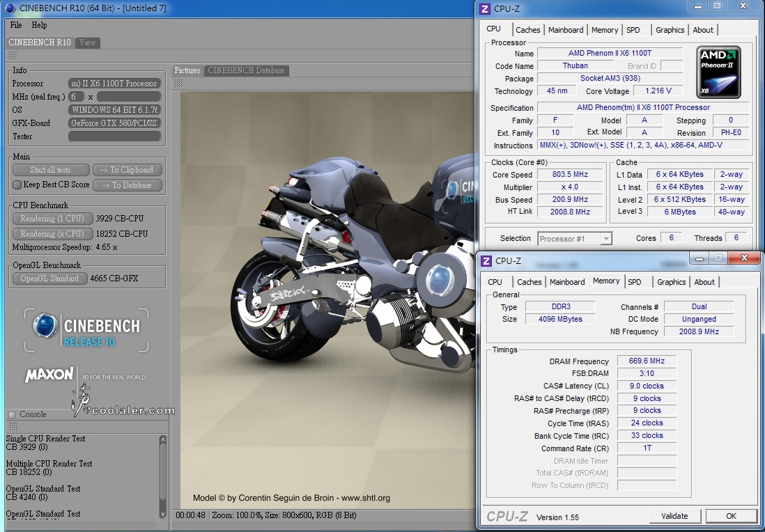Click the NB Frequency value '2008.9 MHz'

[x=699, y=331]
